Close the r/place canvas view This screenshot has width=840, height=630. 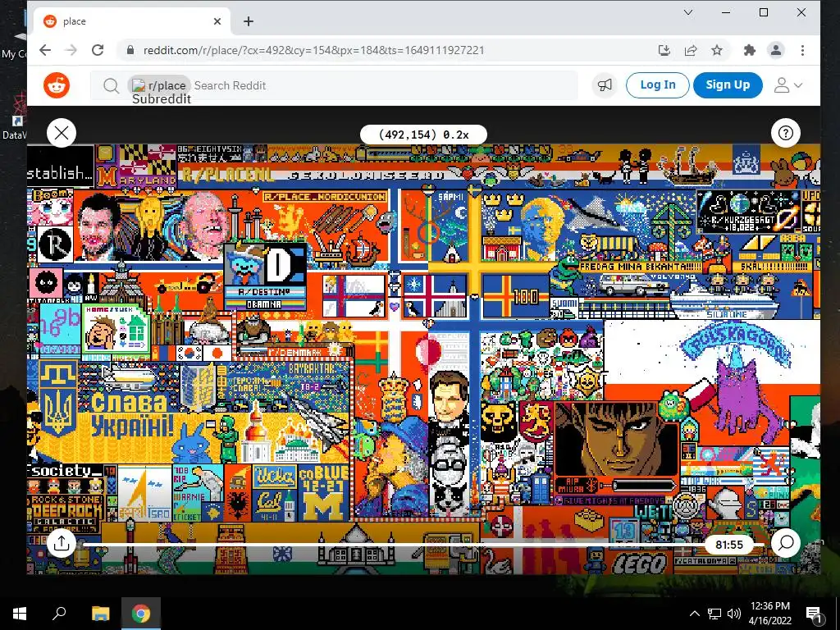tap(62, 133)
